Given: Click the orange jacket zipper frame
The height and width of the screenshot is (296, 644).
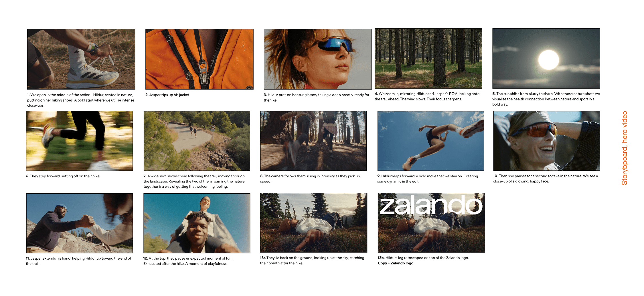Looking at the screenshot, I should (199, 59).
